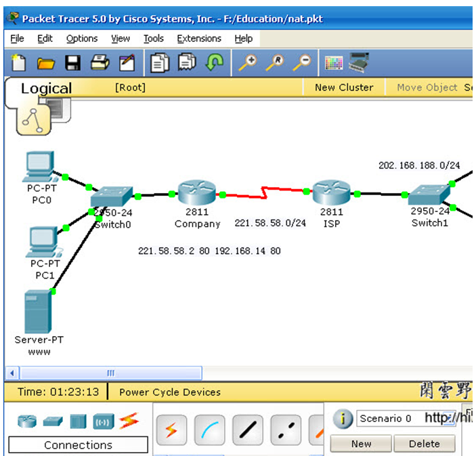This screenshot has width=476, height=456.
Task: Pick the copper cross-over dotted cable
Action: [x=286, y=430]
